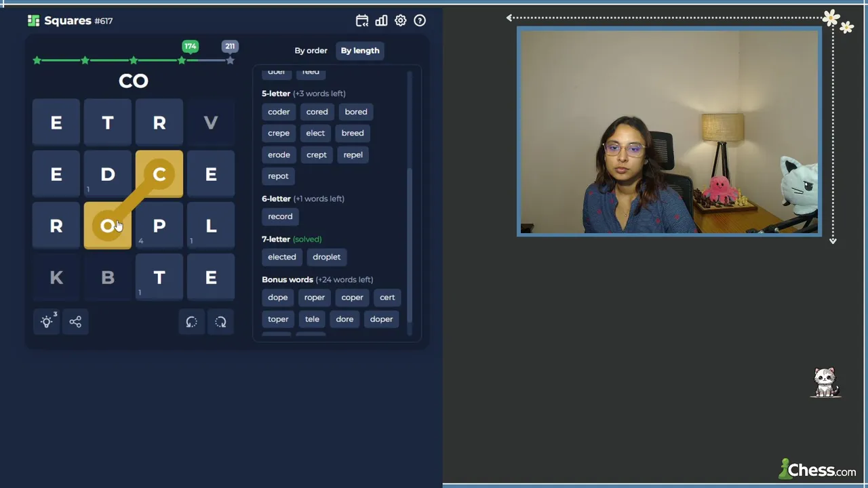
Task: Click the Bonus words section heading
Action: coord(317,280)
